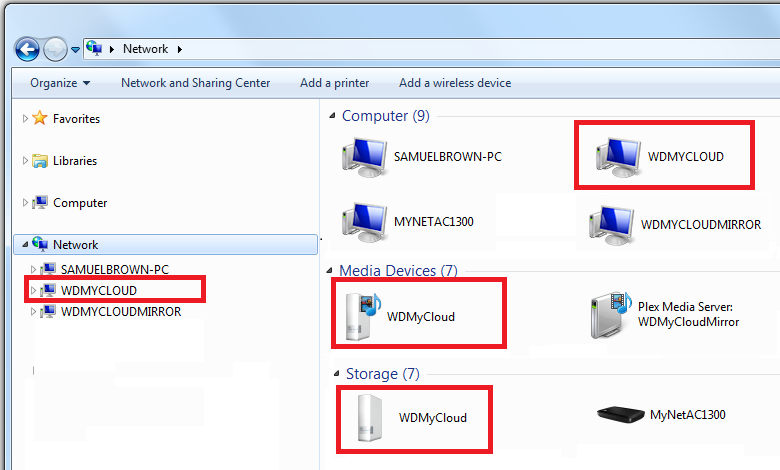Expand WDMYCLOUDMIRROR in the tree

point(33,312)
